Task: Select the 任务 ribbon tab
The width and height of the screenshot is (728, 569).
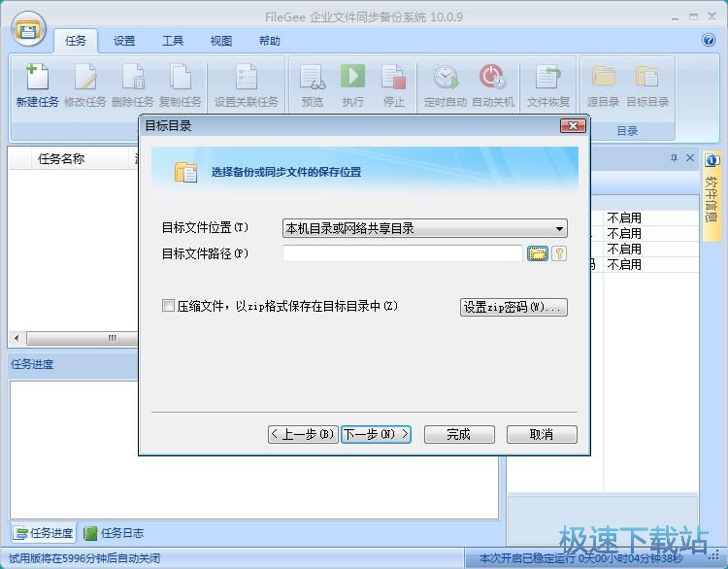Action: point(75,41)
